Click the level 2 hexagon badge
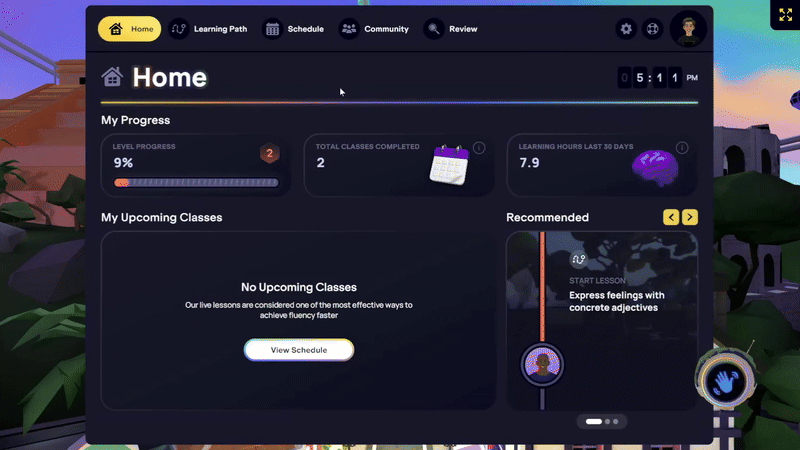This screenshot has height=450, width=800. point(269,154)
